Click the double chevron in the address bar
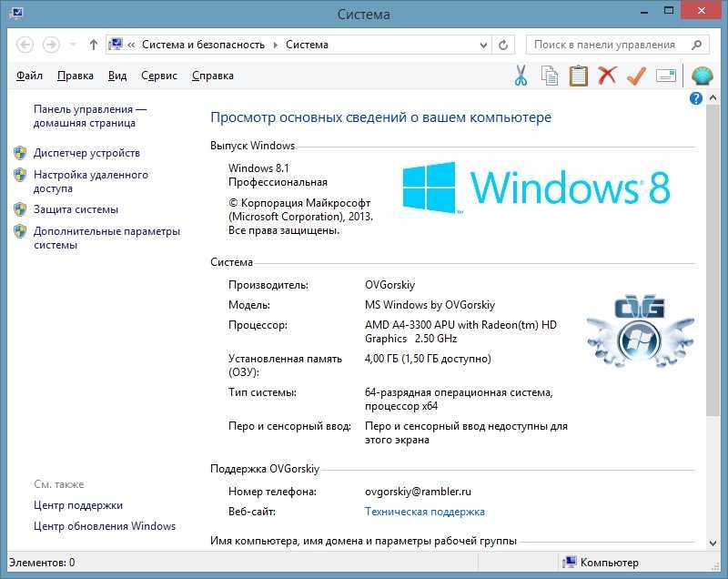Screen dimensions: 728x579 pyautogui.click(x=131, y=45)
